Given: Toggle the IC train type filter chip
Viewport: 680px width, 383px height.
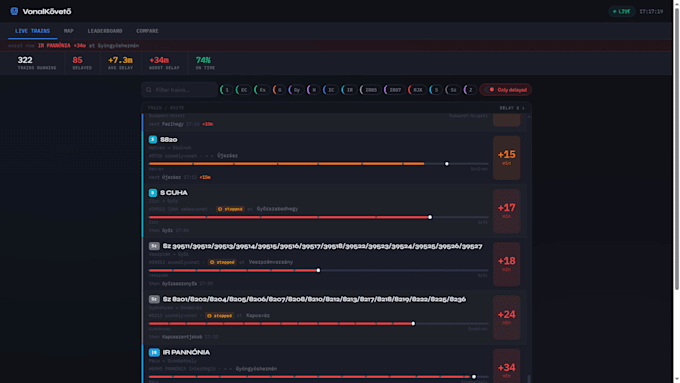Looking at the screenshot, I should (330, 90).
